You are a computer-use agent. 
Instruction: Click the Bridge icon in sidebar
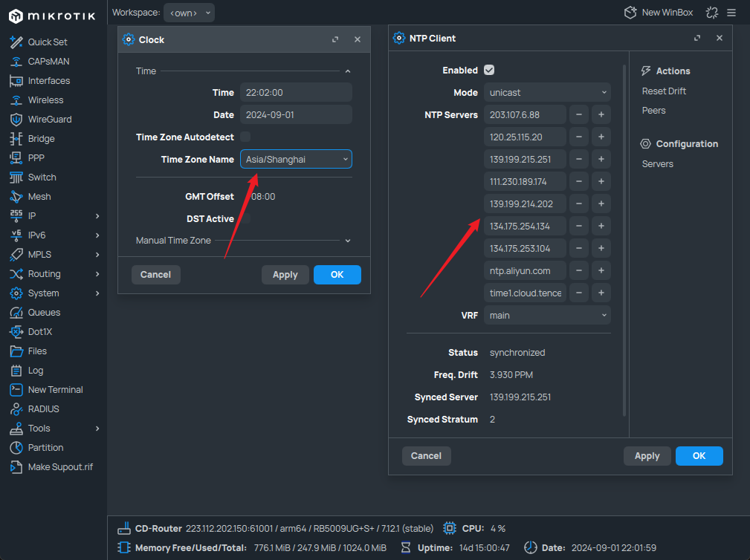(16, 139)
